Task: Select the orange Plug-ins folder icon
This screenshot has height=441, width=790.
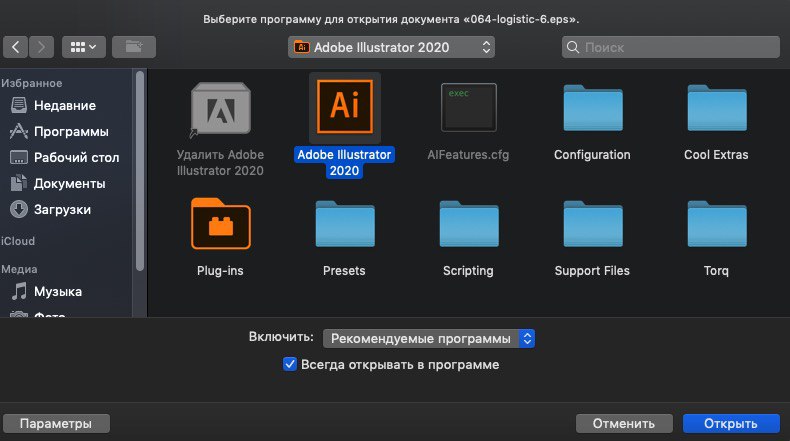Action: click(221, 224)
